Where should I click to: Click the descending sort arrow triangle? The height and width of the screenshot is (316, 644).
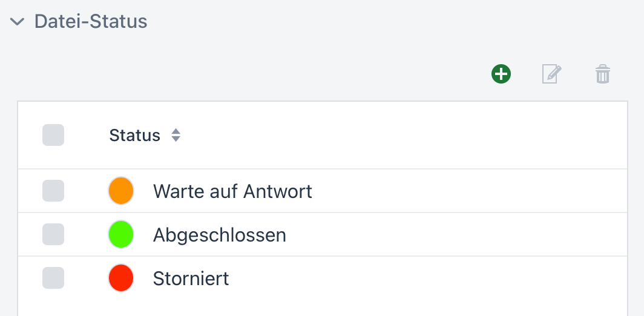click(176, 139)
